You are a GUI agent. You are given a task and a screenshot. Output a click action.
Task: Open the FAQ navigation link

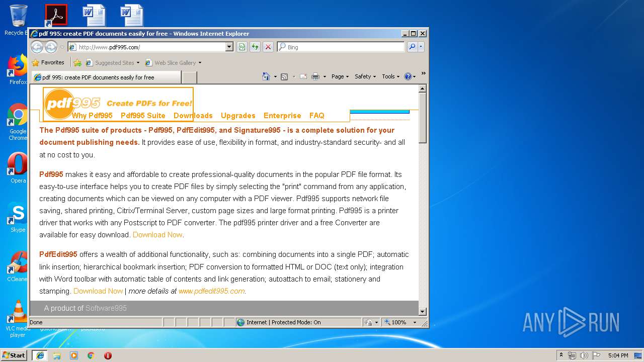pyautogui.click(x=317, y=116)
